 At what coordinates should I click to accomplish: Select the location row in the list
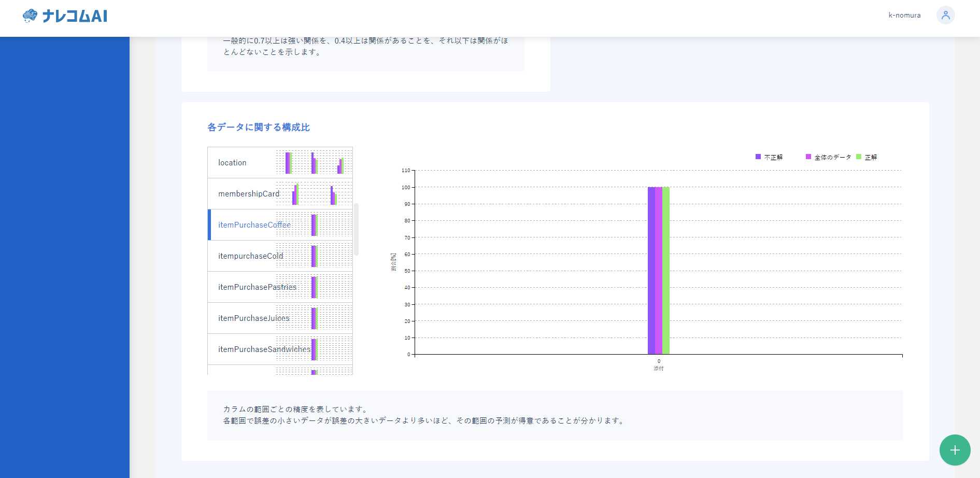point(232,162)
